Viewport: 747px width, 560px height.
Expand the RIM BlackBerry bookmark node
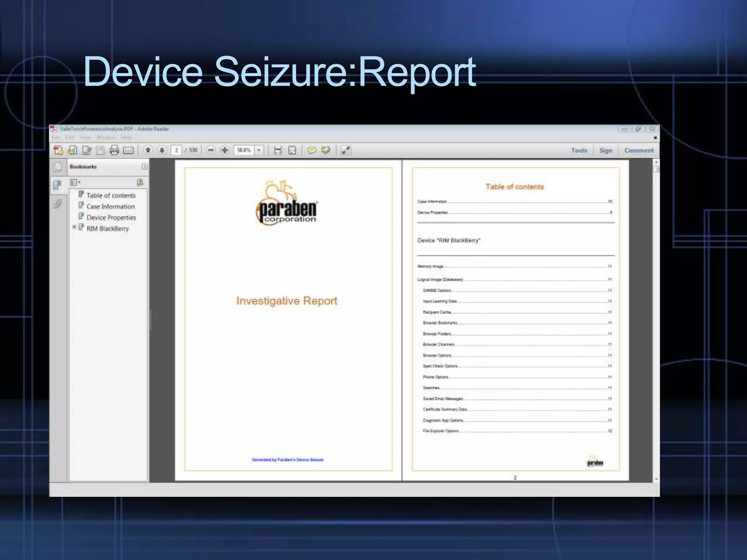(74, 227)
